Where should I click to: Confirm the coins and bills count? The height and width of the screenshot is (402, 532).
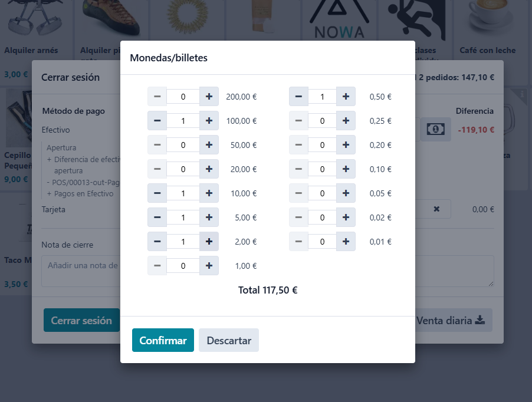pos(163,340)
